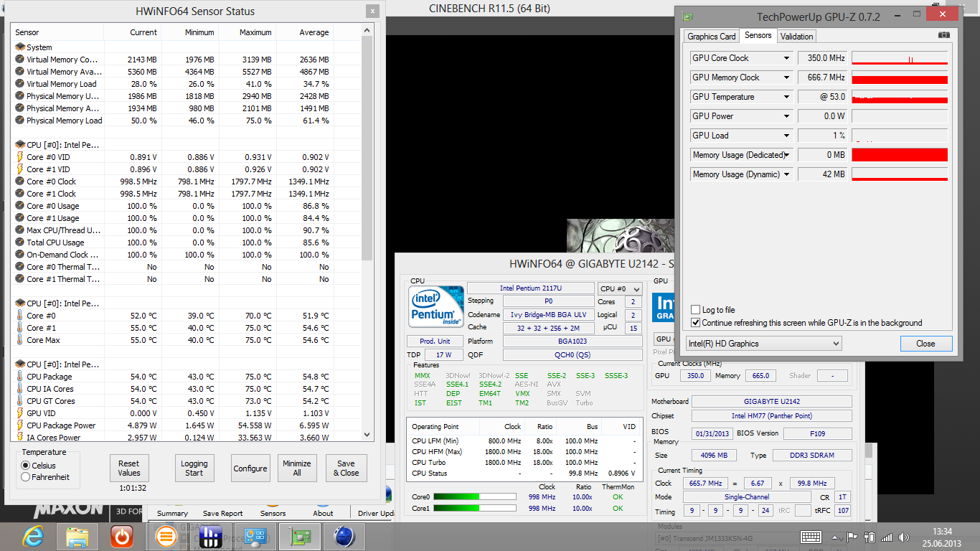This screenshot has width=980, height=551.
Task: Click the sensor list scroll-down arrow
Action: (x=367, y=435)
